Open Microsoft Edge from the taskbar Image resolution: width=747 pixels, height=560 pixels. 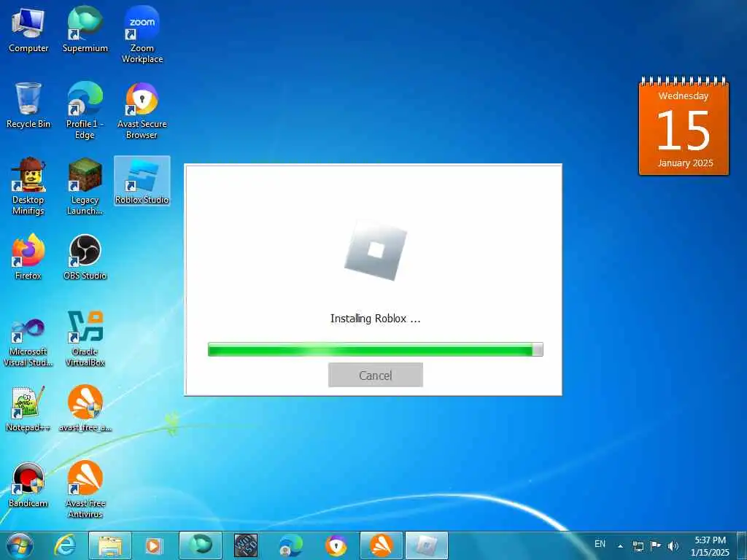290,545
